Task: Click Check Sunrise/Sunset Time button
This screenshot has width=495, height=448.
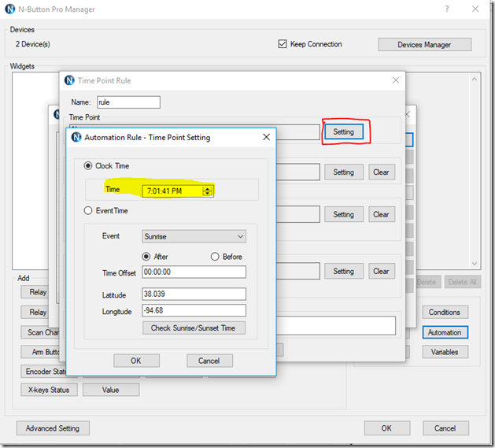Action: [x=194, y=328]
